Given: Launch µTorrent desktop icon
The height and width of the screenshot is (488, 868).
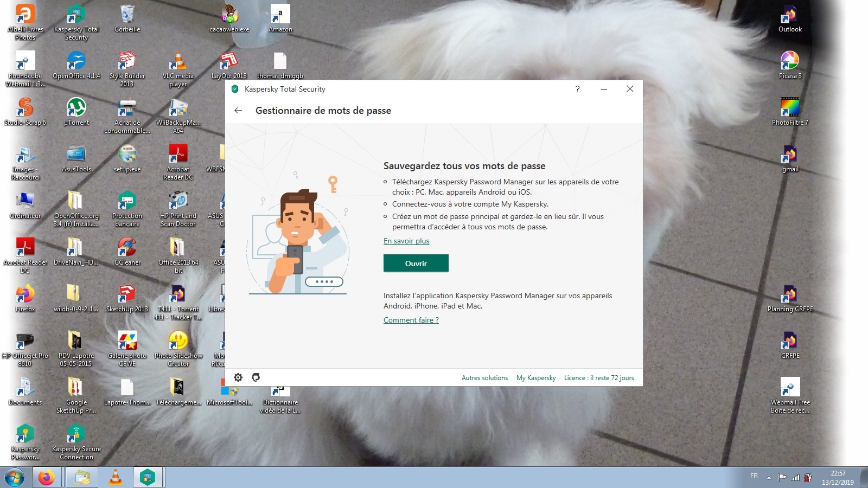Looking at the screenshot, I should (x=76, y=112).
